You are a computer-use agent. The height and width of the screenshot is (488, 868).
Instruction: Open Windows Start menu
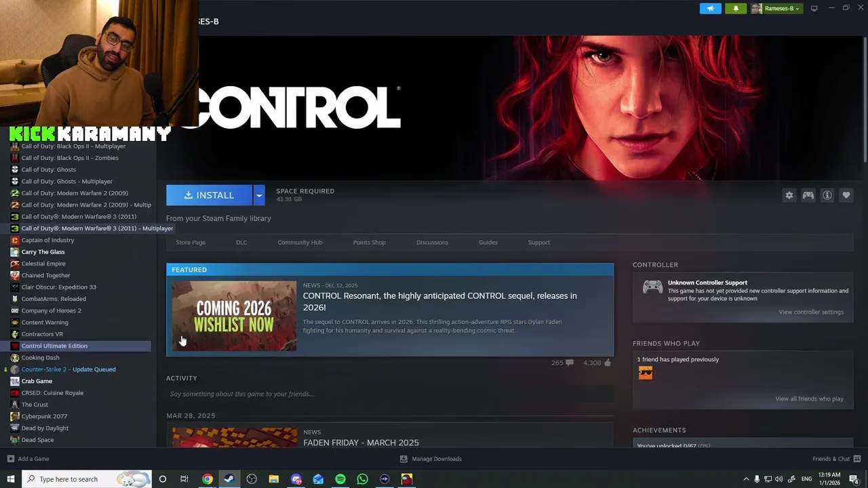(x=10, y=479)
